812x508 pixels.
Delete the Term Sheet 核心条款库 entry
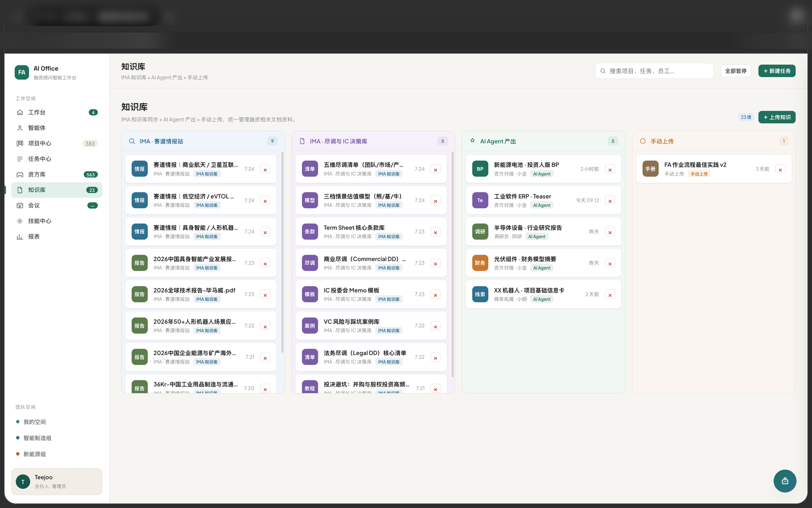click(435, 232)
